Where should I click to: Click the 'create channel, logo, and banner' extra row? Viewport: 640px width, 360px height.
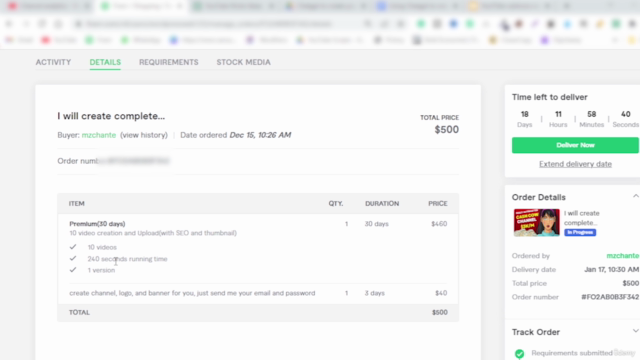click(x=192, y=293)
